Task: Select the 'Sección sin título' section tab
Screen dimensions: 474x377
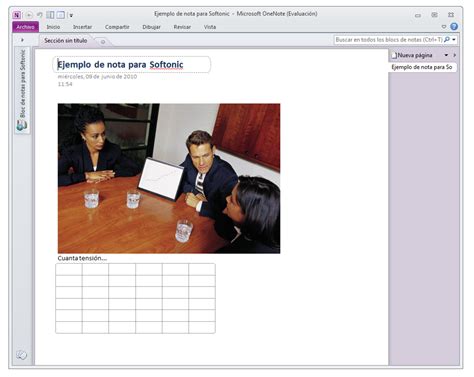Action: click(66, 41)
